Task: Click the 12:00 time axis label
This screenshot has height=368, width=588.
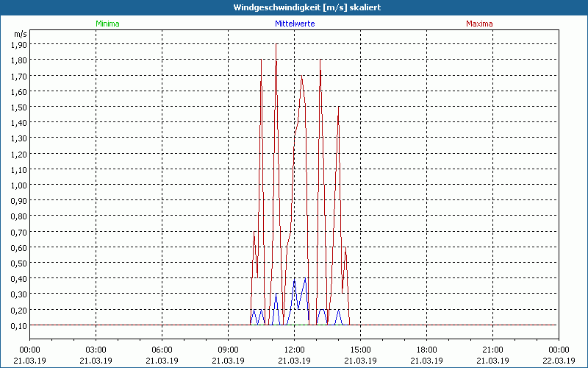Action: click(x=295, y=350)
